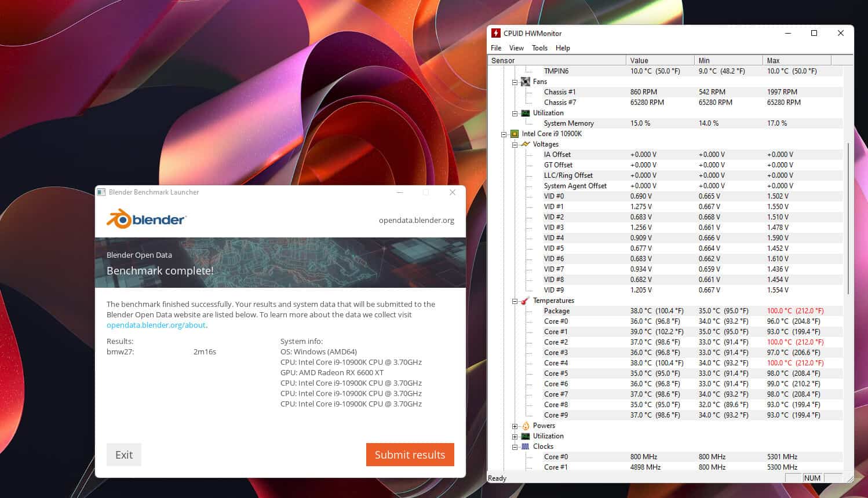The height and width of the screenshot is (498, 868).
Task: Click the Min column header
Action: pos(728,60)
